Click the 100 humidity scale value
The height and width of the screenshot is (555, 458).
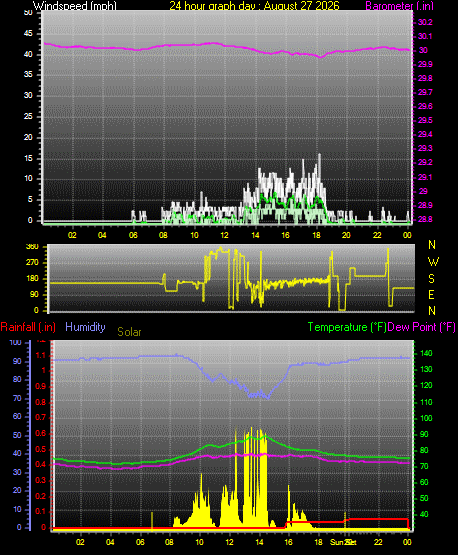coord(15,342)
